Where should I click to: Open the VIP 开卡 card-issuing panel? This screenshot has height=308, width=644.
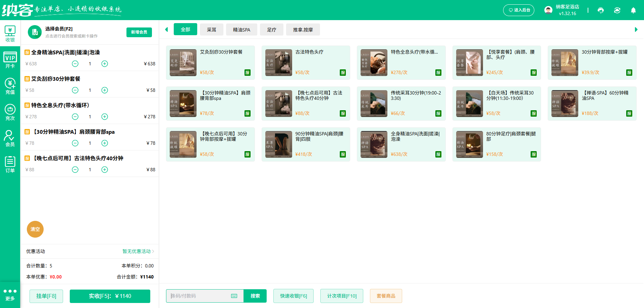pos(10,60)
